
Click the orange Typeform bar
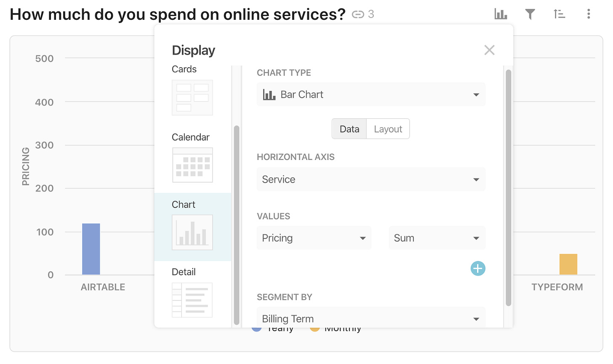click(568, 264)
